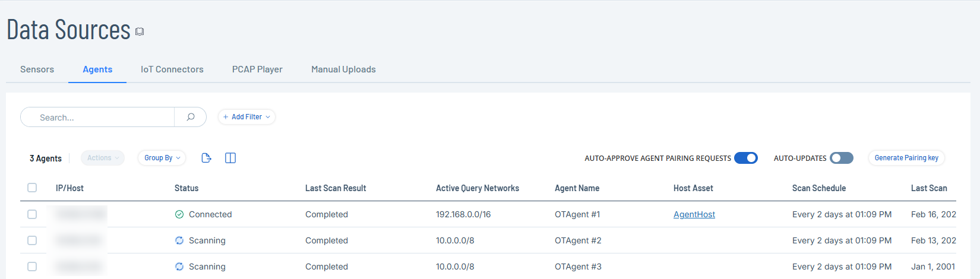Click the export agents list icon
The image size is (980, 279).
coord(206,158)
